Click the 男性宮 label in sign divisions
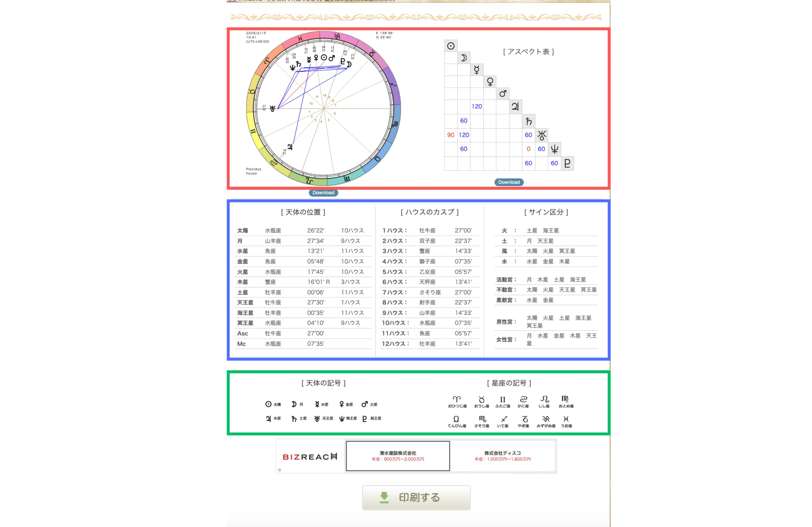The image size is (812, 527). [506, 322]
